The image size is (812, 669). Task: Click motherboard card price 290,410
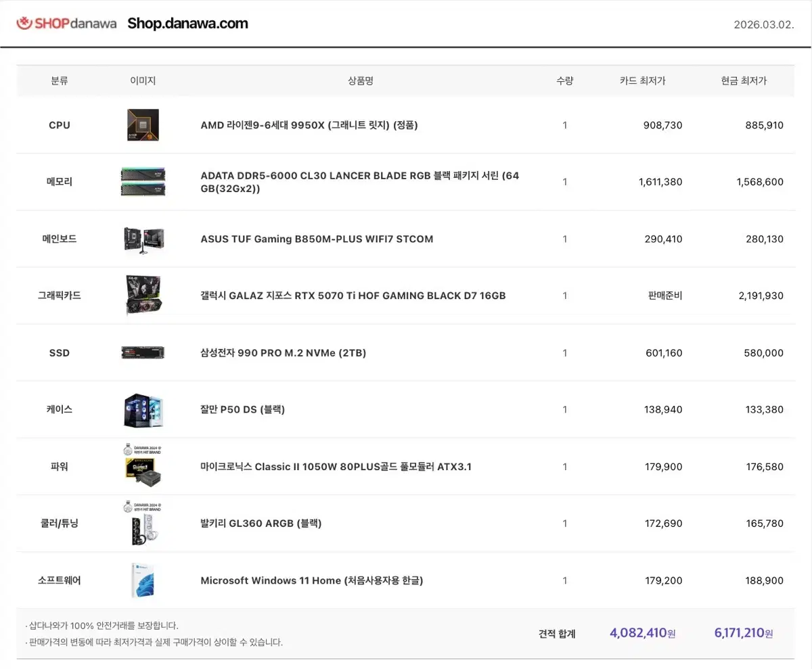[x=662, y=239]
